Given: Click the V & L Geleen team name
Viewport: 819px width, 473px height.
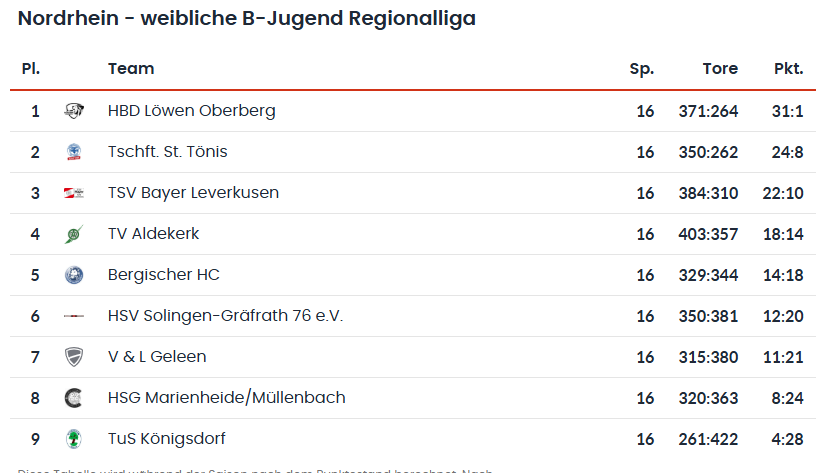Looking at the screenshot, I should (157, 357).
